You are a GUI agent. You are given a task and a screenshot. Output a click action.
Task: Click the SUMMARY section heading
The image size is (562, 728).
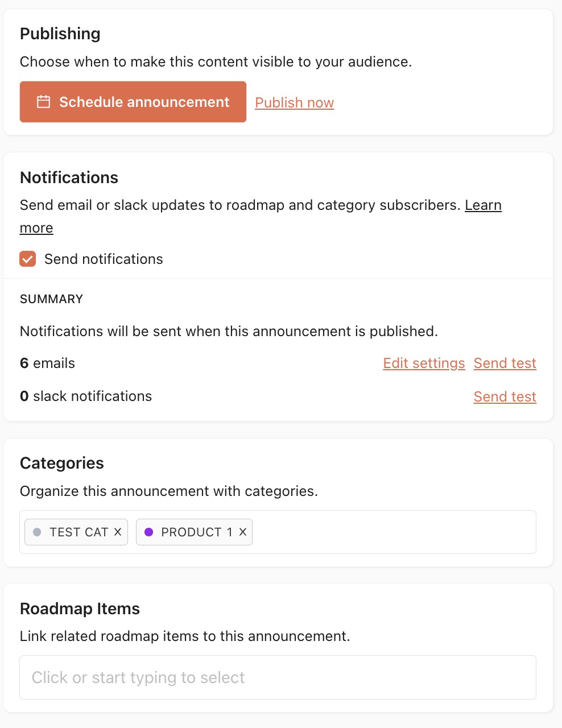point(51,299)
